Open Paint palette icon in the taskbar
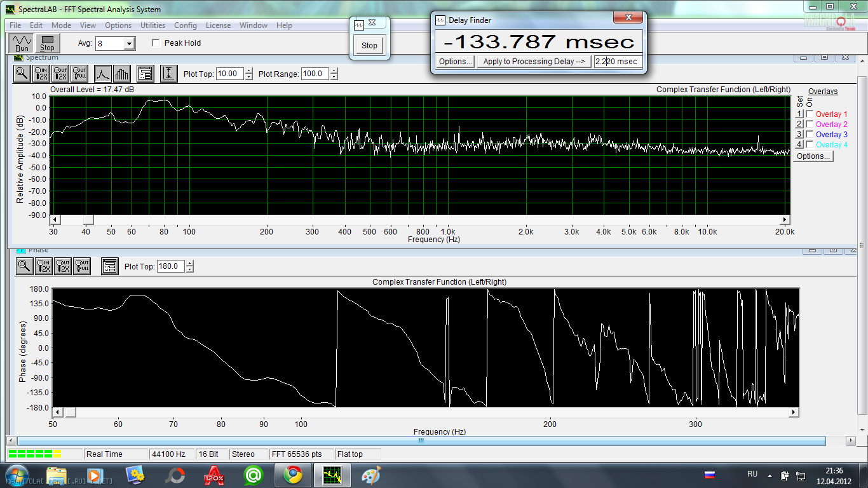868x488 pixels. (x=371, y=475)
